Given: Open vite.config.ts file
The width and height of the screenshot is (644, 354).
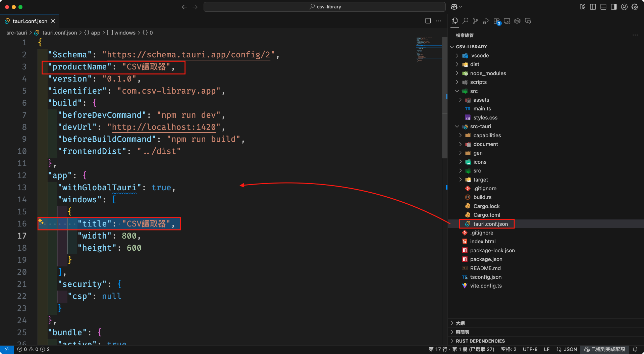Looking at the screenshot, I should [x=486, y=286].
